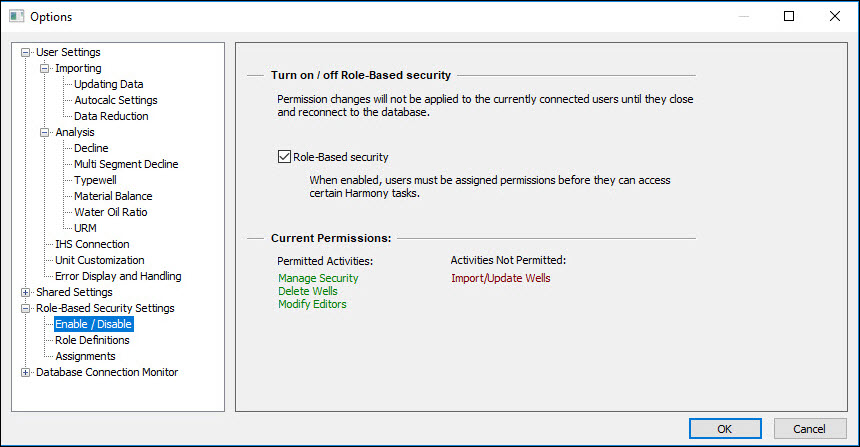Uncheck the Role-Based security checkbox

284,157
